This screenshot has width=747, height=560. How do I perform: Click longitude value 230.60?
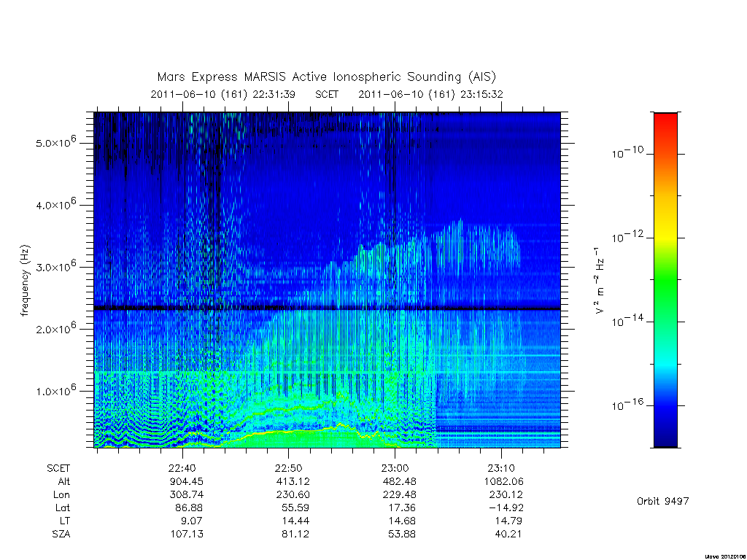coord(293,495)
